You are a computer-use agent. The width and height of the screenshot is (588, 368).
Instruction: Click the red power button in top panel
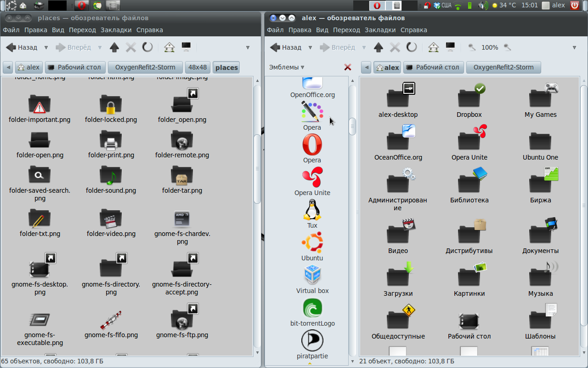pos(574,6)
